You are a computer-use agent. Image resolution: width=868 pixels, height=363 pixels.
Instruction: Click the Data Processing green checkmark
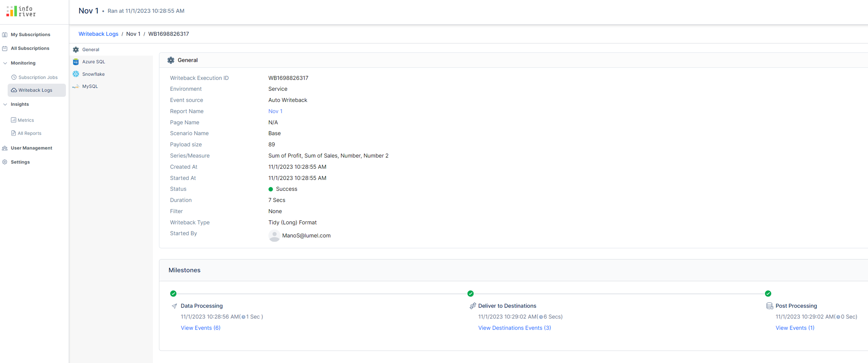pyautogui.click(x=173, y=293)
